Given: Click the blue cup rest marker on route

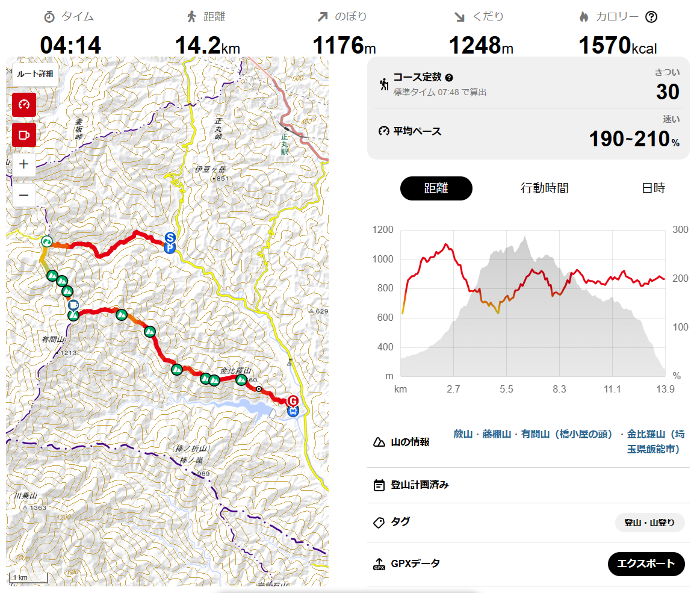Looking at the screenshot, I should click(73, 305).
